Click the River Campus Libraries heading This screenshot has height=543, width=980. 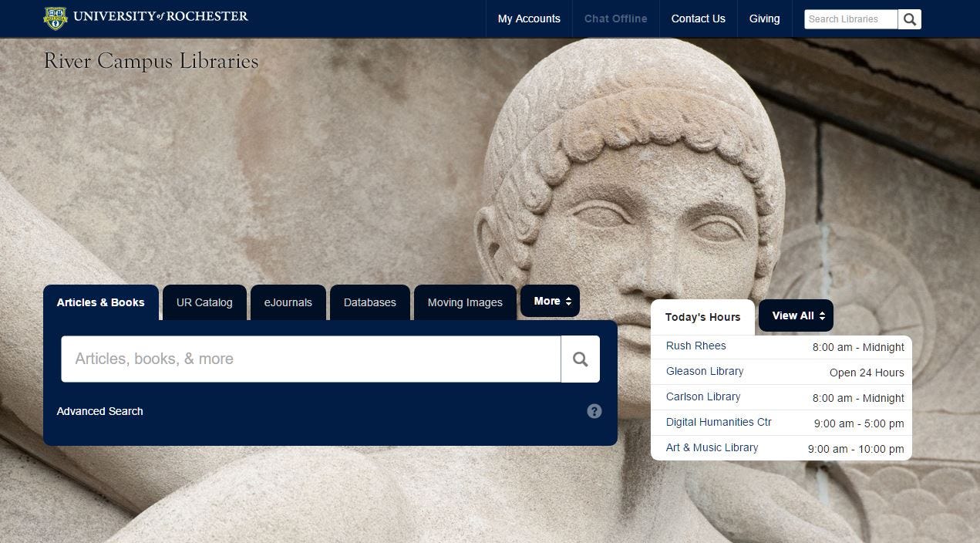point(151,61)
